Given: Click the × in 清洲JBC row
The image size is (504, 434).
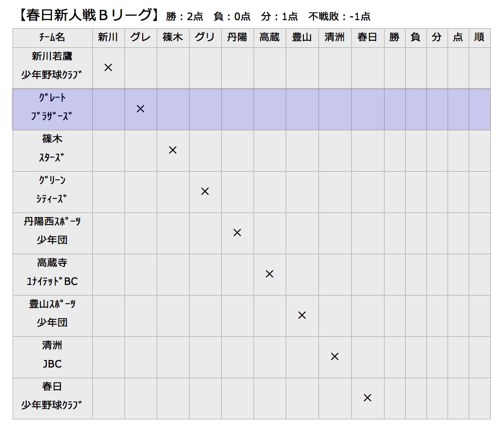Looking at the screenshot, I should [335, 356].
